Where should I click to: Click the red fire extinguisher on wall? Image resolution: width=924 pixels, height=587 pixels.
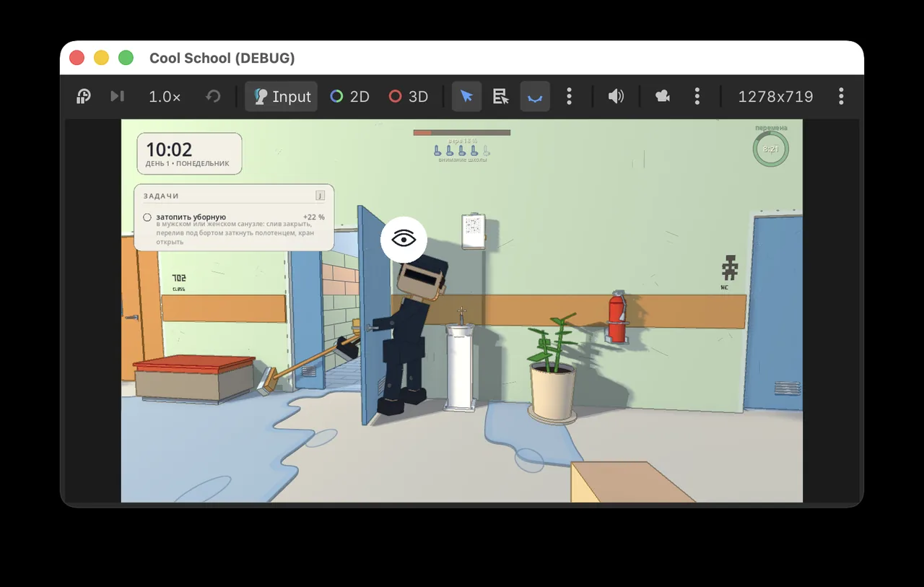click(x=616, y=316)
